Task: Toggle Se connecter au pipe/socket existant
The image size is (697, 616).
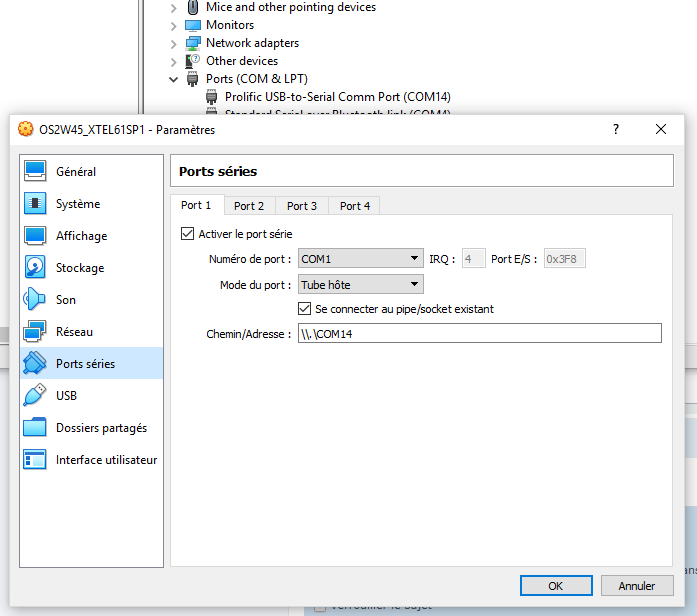Action: 306,309
